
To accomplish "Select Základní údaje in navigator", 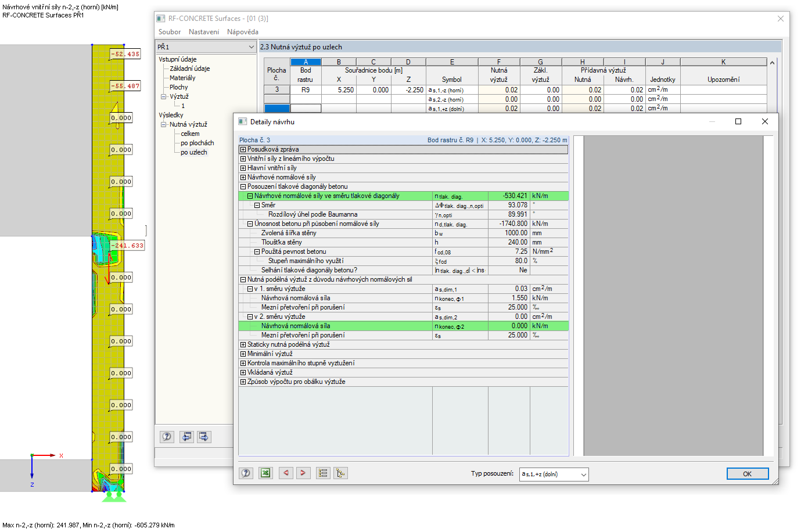I will 190,69.
